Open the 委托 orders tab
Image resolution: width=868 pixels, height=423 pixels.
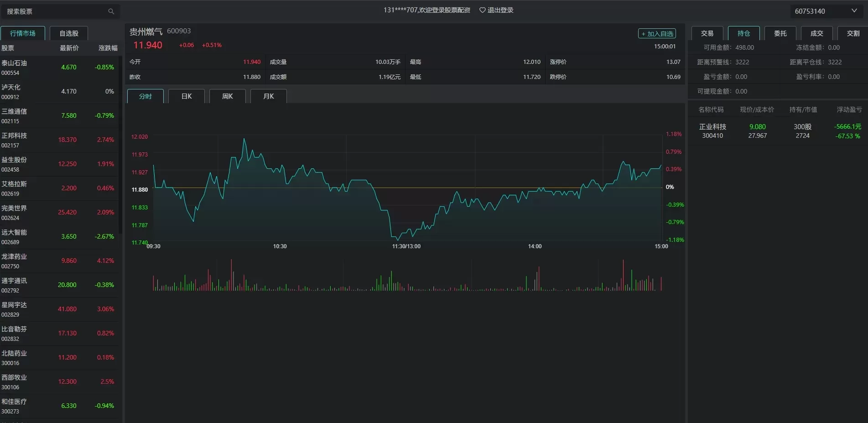(x=780, y=33)
